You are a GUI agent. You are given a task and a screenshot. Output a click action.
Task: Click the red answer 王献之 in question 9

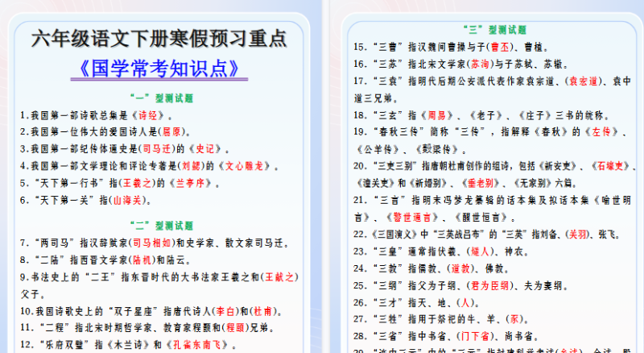coord(279,277)
